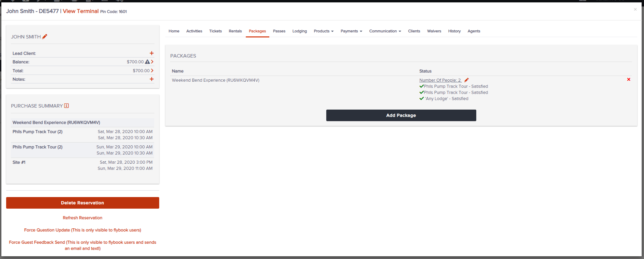Open the Agents tab
644x259 pixels.
point(474,31)
